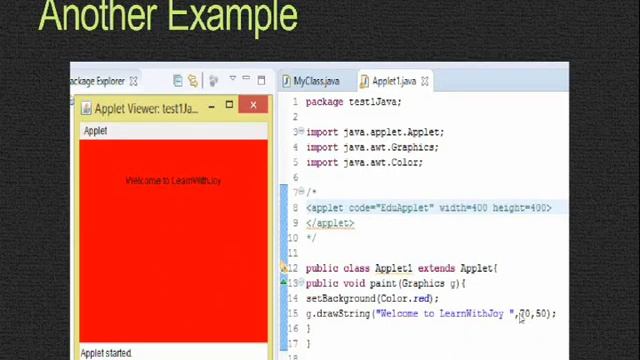Click the 'import java.awt.Graphics;' line
Image resolution: width=640 pixels, height=360 pixels.
tap(372, 147)
